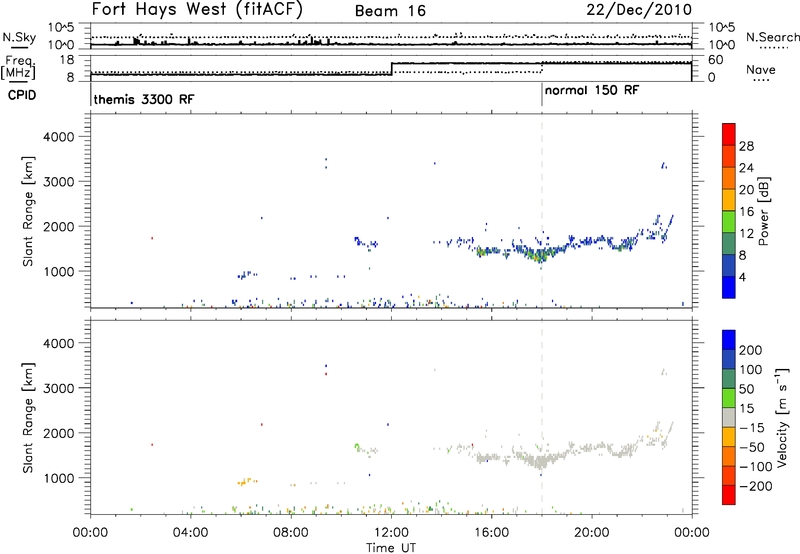Click the 'themis 3300 RF' annotation
This screenshot has width=800, height=554.
pos(144,99)
